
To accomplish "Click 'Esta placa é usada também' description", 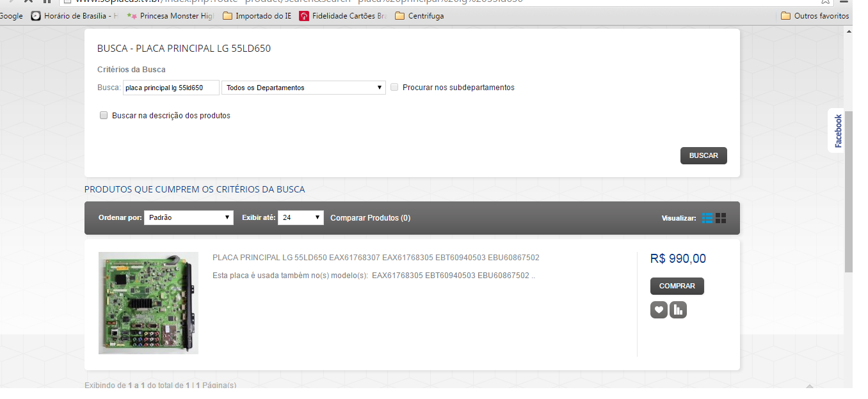I will 373,276.
